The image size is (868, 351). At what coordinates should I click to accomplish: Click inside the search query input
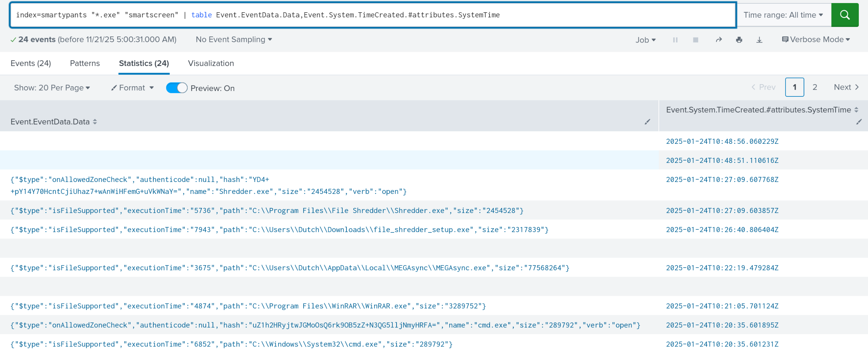(x=375, y=15)
